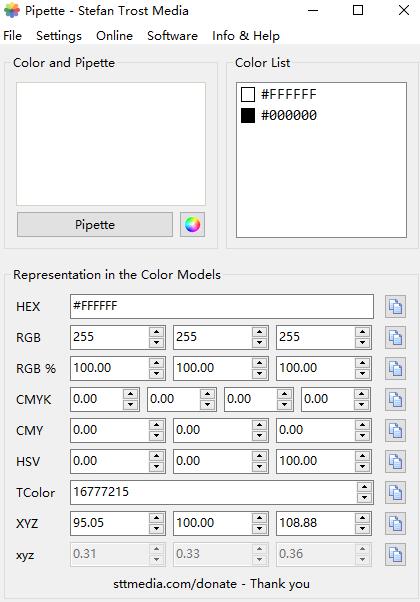420x602 pixels.
Task: Open the sttmedia.com/donate link
Action: (x=175, y=584)
